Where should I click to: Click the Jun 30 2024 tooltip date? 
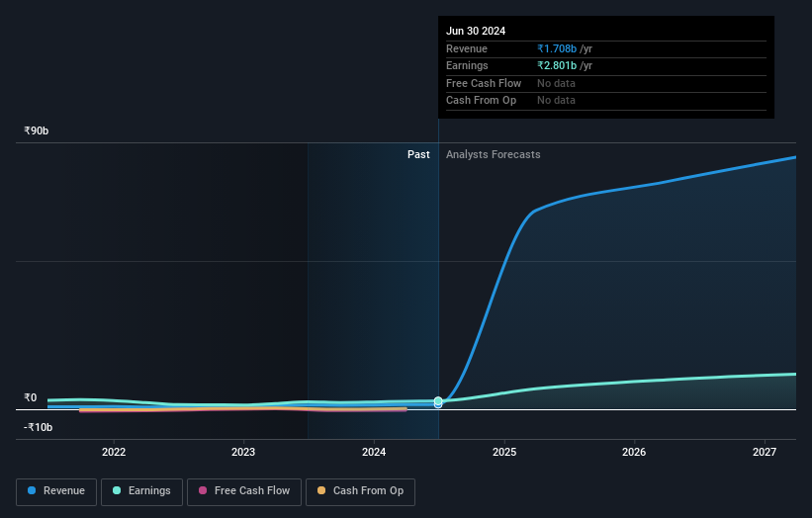476,31
